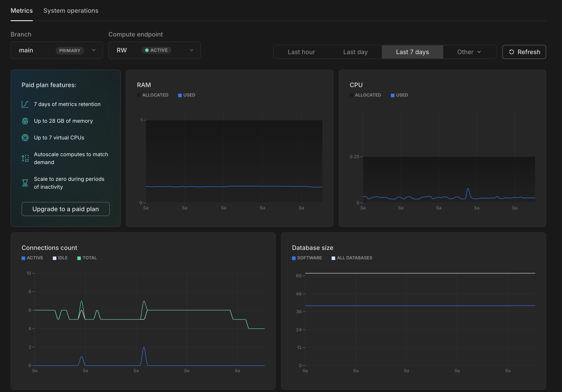
Task: Toggle USED series in RAM legend
Action: tap(187, 95)
